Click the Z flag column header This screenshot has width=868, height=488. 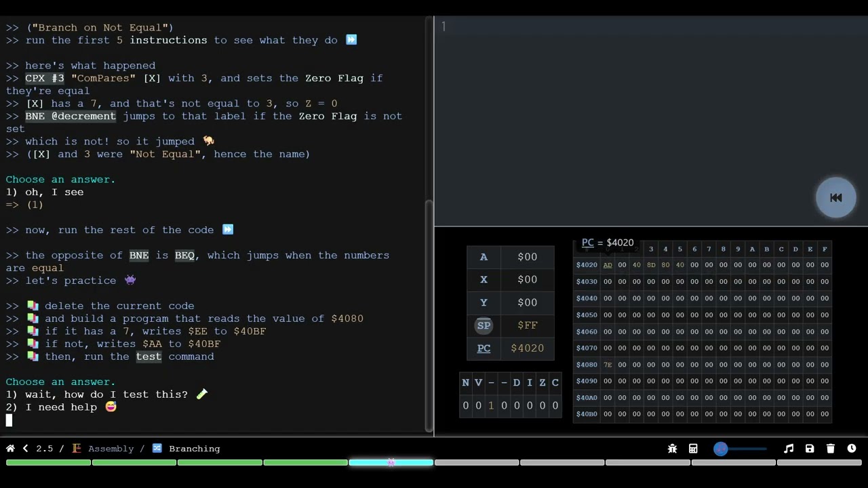[x=542, y=383]
